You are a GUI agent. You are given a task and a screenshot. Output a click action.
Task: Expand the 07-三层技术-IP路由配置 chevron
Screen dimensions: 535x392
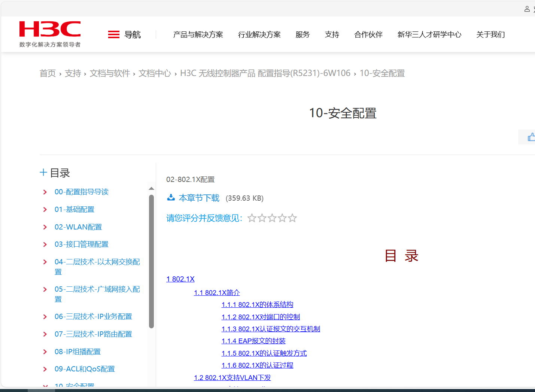pos(45,334)
